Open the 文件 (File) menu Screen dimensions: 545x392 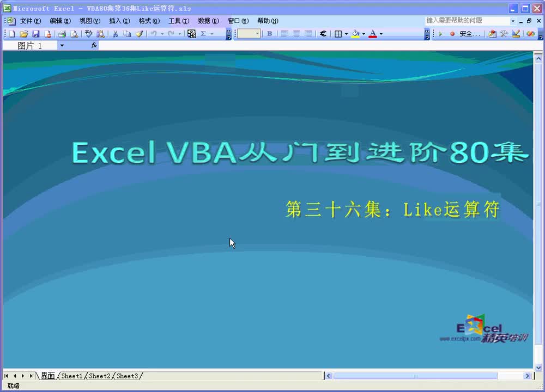pyautogui.click(x=30, y=21)
